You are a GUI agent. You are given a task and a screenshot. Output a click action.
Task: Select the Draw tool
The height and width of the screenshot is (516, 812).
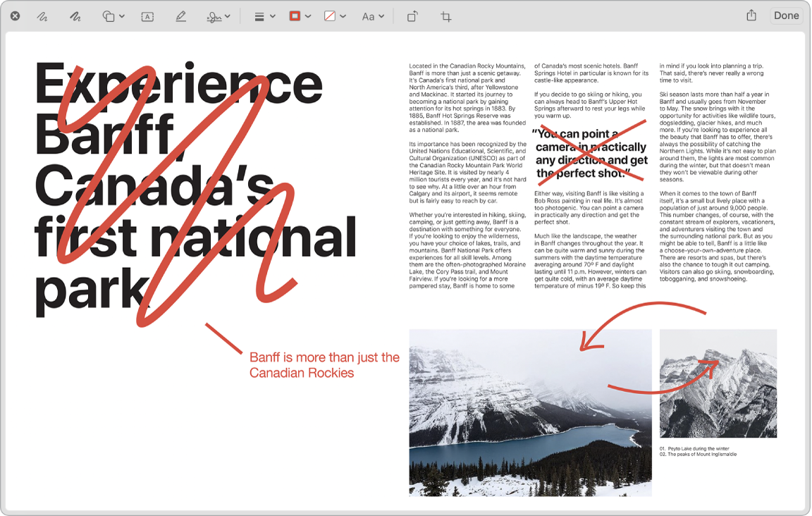coord(74,16)
